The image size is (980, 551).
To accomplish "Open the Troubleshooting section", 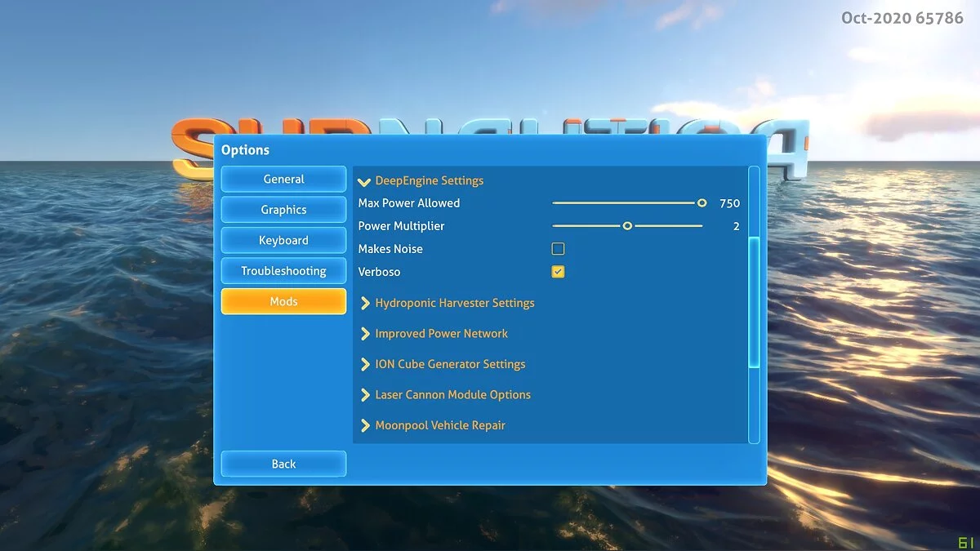I will click(283, 270).
